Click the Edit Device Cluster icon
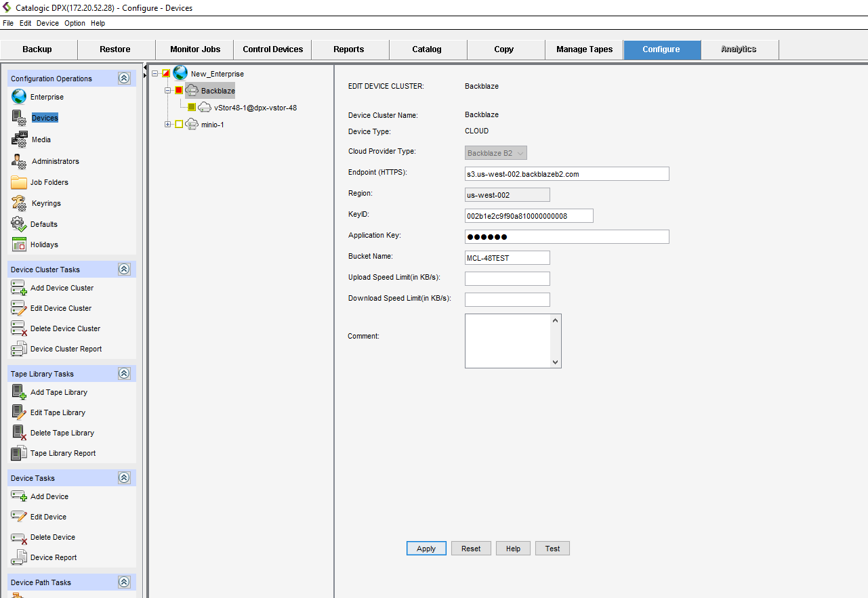Image resolution: width=868 pixels, height=598 pixels. point(19,308)
